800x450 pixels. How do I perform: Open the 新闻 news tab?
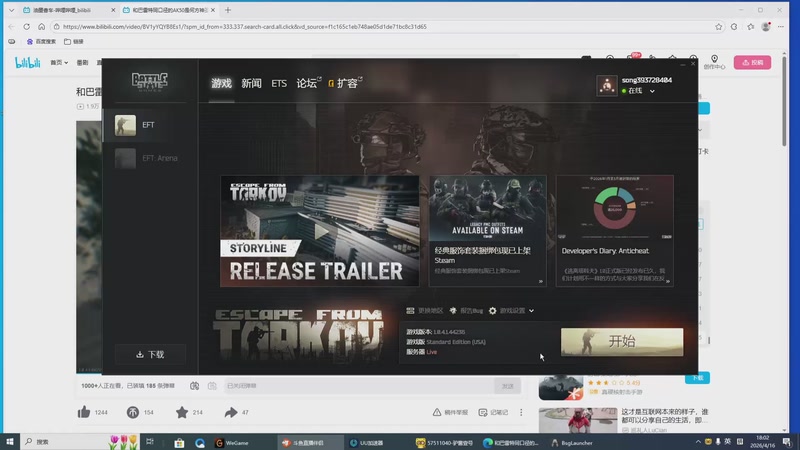click(252, 83)
